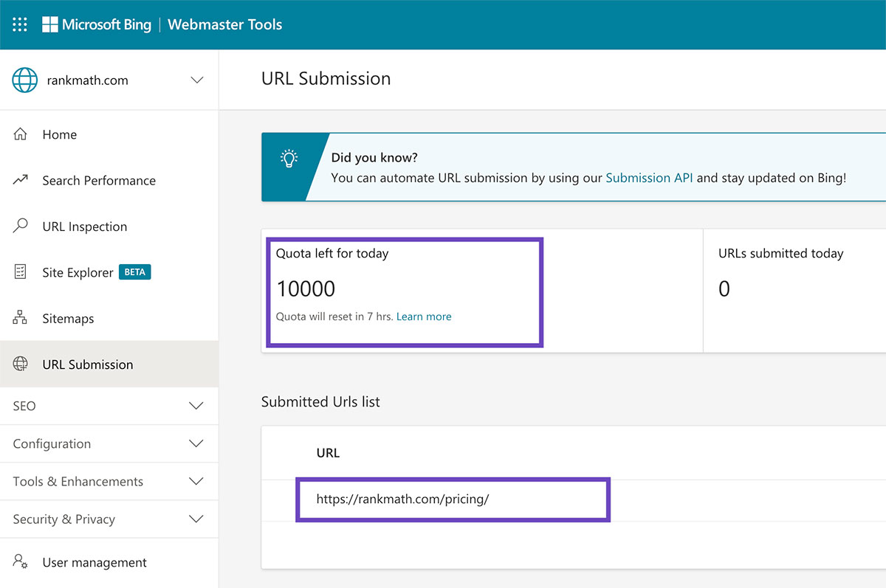Image resolution: width=886 pixels, height=588 pixels.
Task: Click the 10000 quota value
Action: click(x=306, y=288)
